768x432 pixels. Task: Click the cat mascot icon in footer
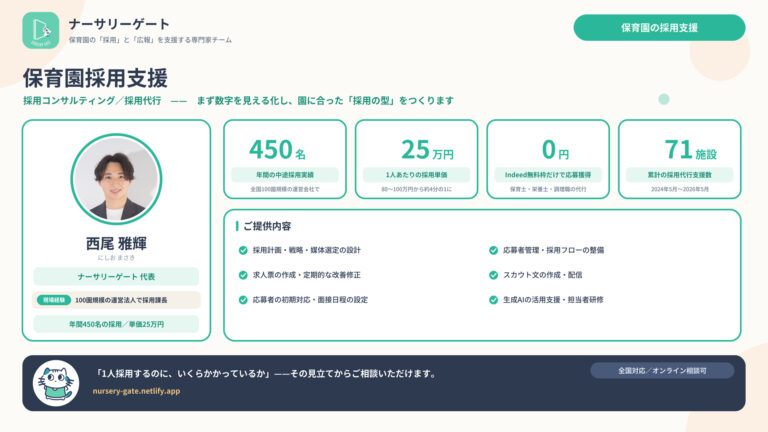coord(56,383)
